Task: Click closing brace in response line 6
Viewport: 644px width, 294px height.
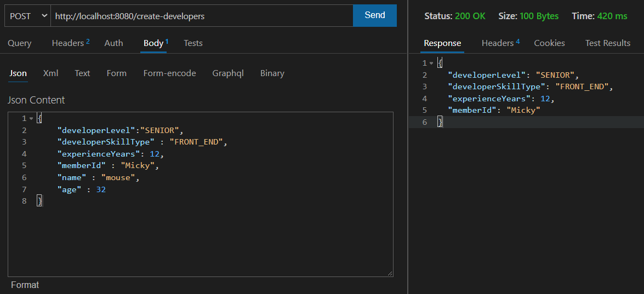Action: 440,122
